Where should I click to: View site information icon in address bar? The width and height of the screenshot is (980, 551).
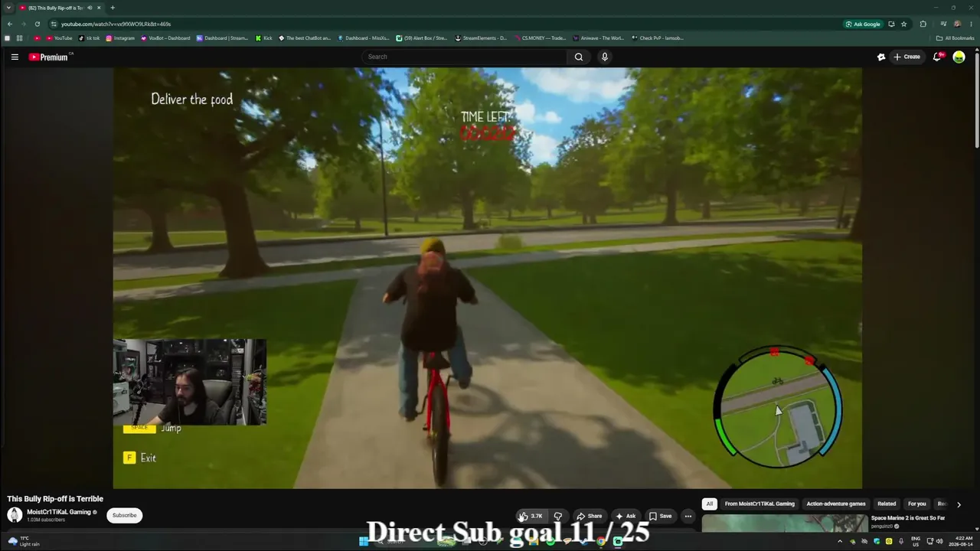click(x=53, y=24)
